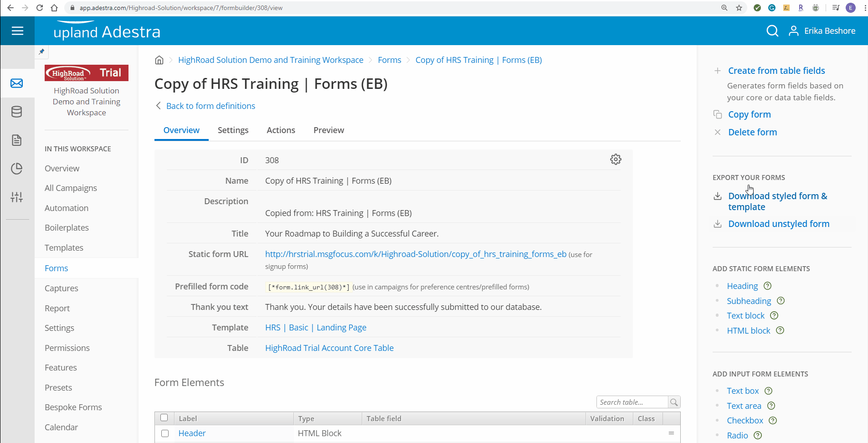The image size is (868, 443).
Task: Open Erika Beshore user account menu
Action: [822, 31]
